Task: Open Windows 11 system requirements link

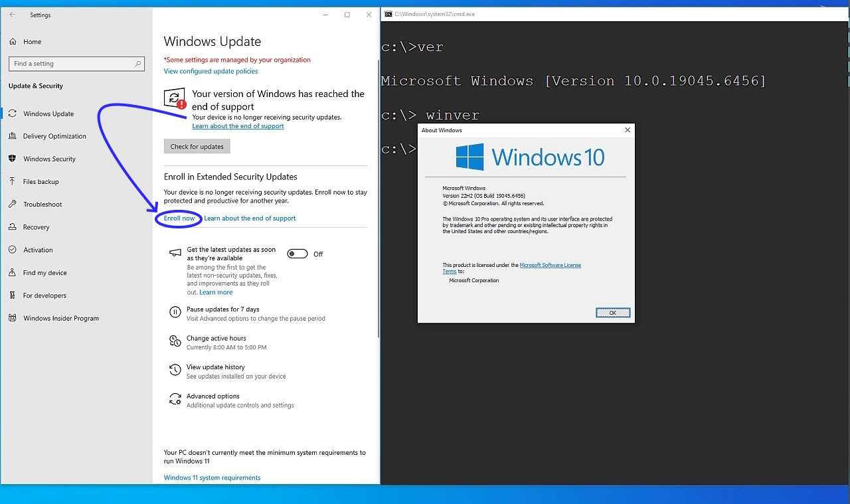Action: [x=212, y=477]
